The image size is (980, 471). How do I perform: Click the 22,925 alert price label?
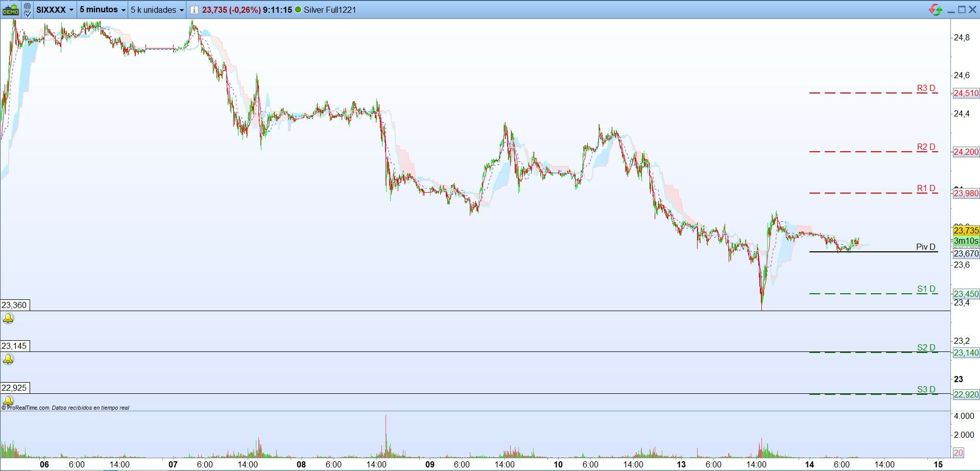click(x=14, y=388)
